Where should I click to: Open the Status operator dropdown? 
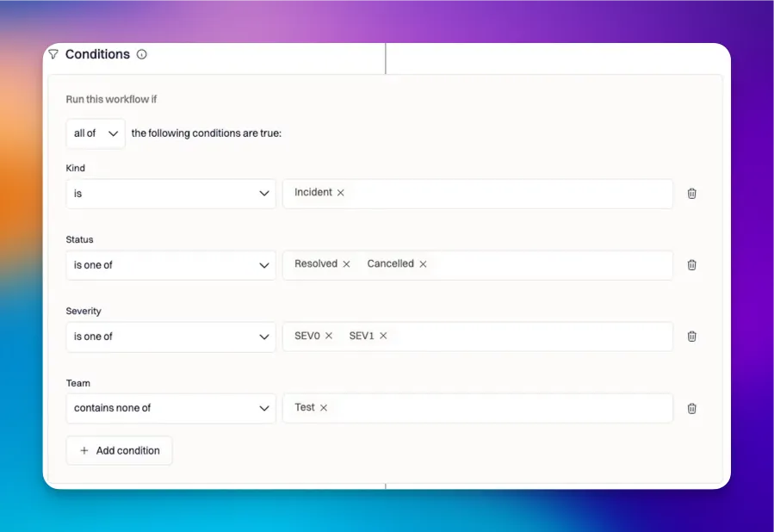click(x=170, y=265)
